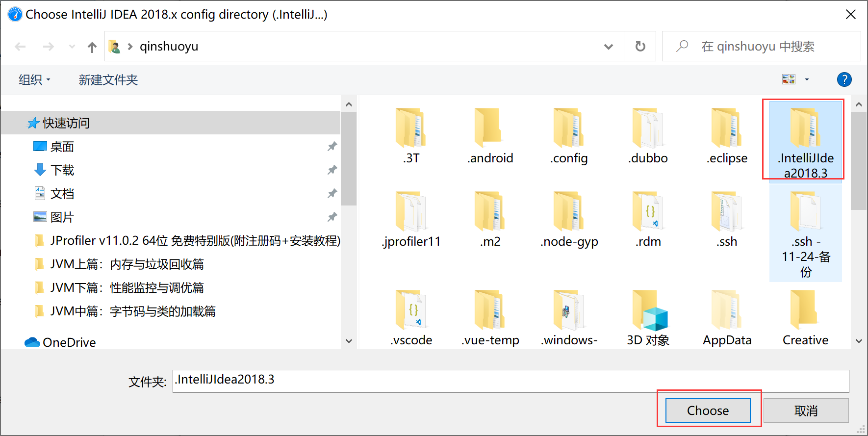This screenshot has height=436, width=868.
Task: Click navigation pane scroll up arrow
Action: point(349,104)
